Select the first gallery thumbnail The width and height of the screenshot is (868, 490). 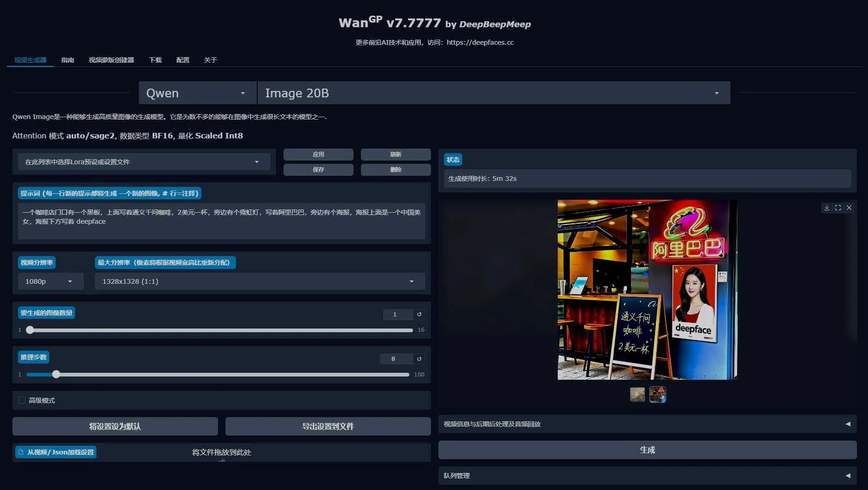click(637, 394)
